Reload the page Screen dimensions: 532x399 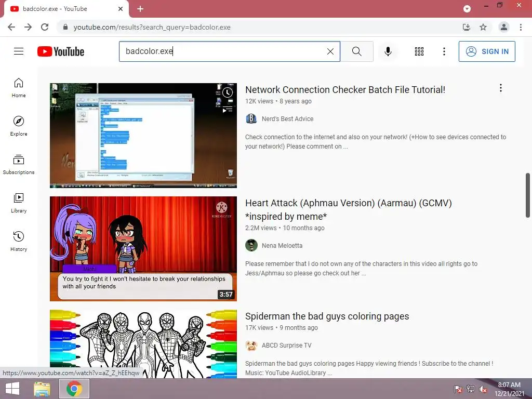coord(45,27)
